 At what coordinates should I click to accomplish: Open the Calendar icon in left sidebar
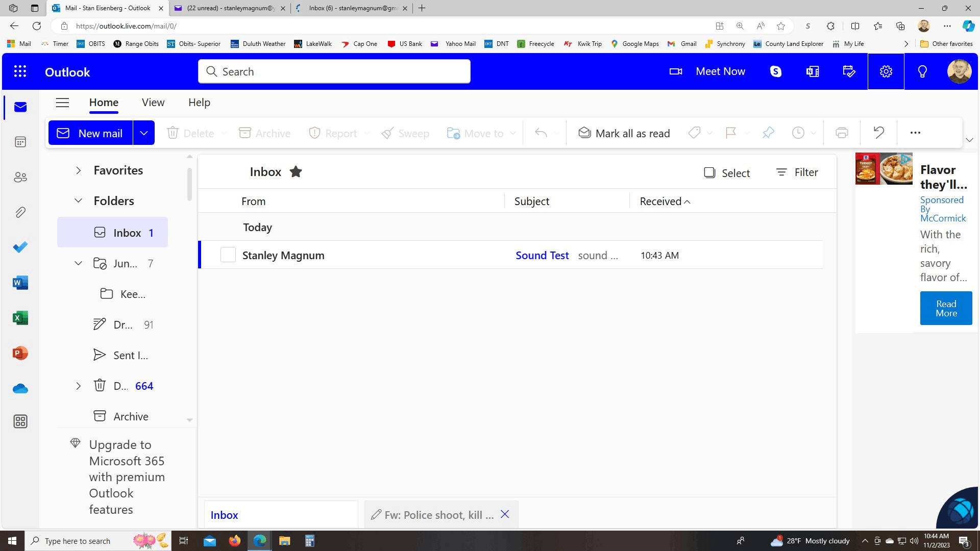(x=20, y=142)
